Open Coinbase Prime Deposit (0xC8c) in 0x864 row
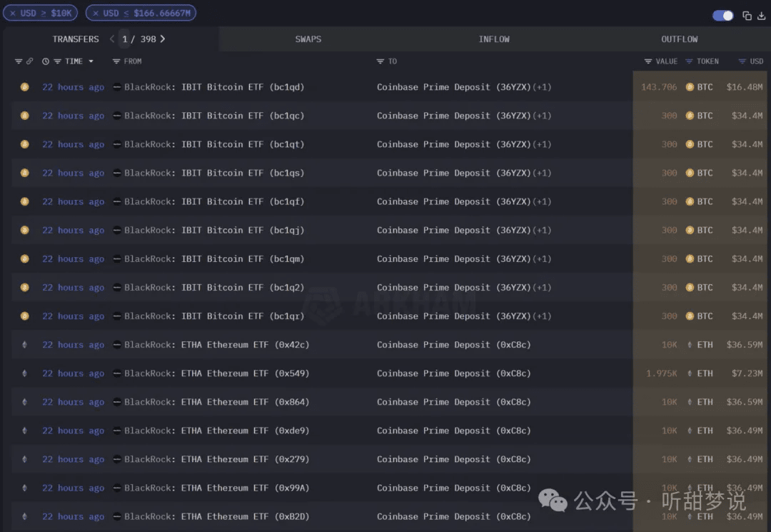The width and height of the screenshot is (771, 532). pos(454,402)
